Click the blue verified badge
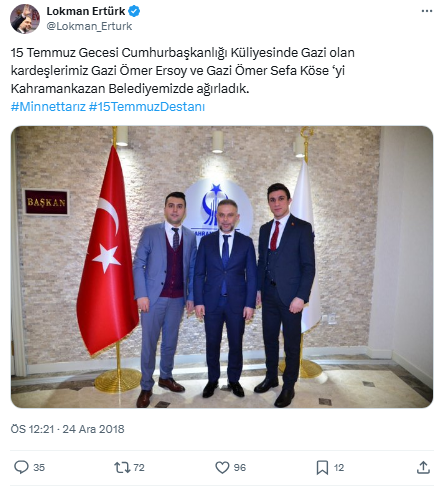The height and width of the screenshot is (487, 446). (x=134, y=11)
